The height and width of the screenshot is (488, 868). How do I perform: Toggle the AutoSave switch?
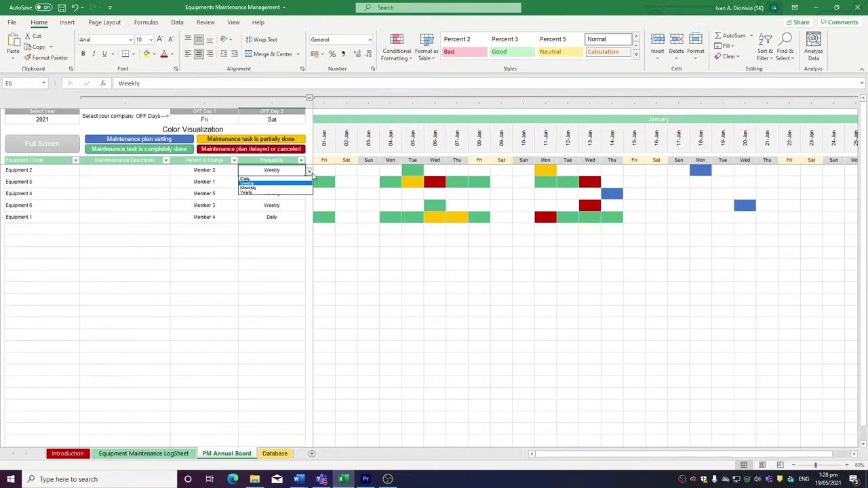coord(44,7)
